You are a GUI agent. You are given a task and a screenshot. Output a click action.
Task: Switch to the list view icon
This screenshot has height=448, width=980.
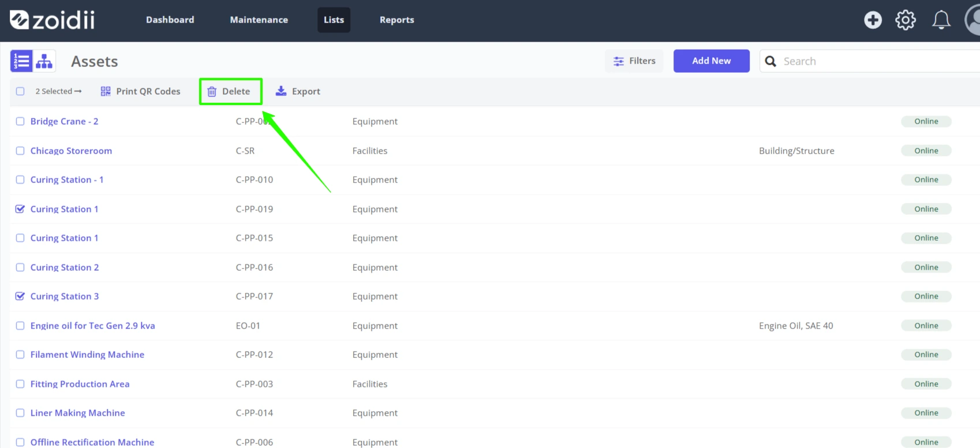tap(21, 61)
